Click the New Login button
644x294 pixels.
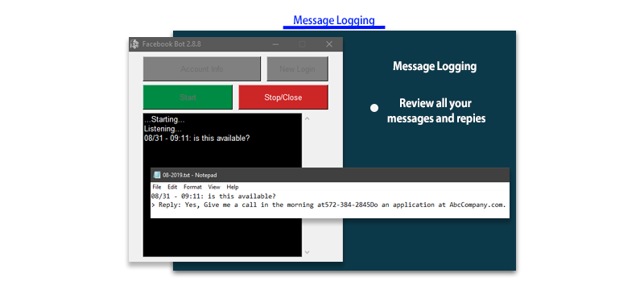coord(297,68)
